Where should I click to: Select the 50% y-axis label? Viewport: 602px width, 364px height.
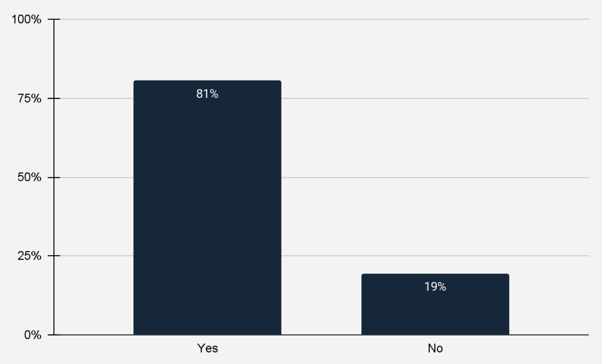tap(29, 177)
